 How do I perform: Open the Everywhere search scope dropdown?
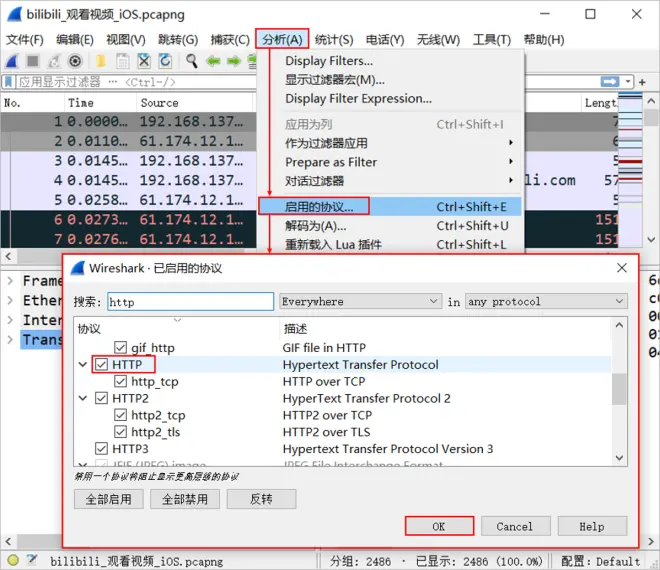point(361,301)
